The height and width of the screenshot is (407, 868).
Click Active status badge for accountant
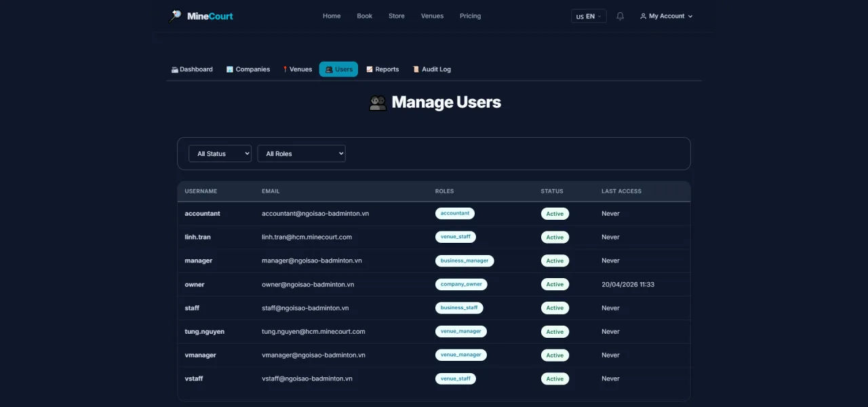pyautogui.click(x=555, y=214)
